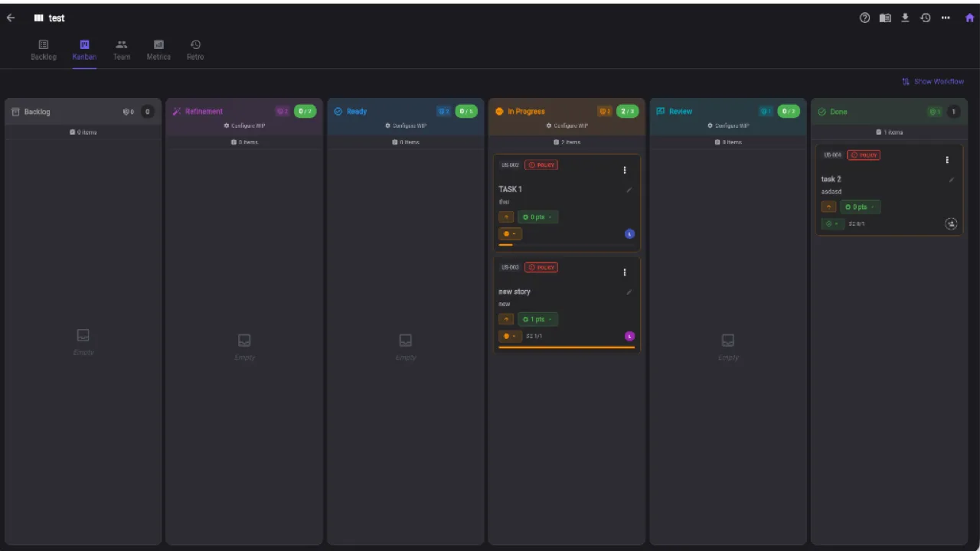
Task: Open the 1 pts dropdown on new story card
Action: pyautogui.click(x=537, y=319)
